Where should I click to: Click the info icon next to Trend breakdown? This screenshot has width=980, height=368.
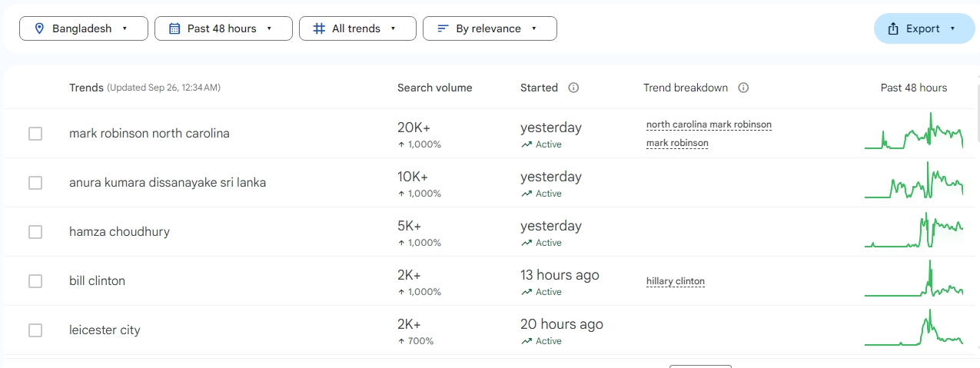(743, 88)
